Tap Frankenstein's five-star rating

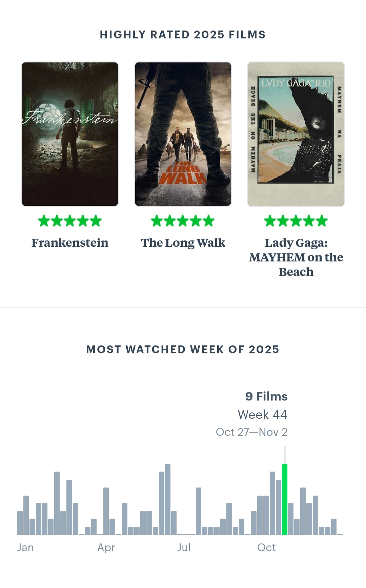pos(70,221)
